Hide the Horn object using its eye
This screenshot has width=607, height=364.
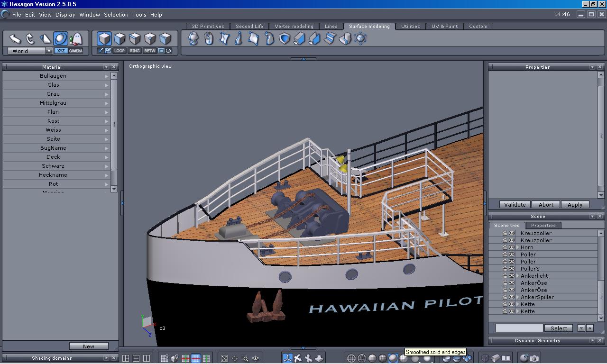pos(512,247)
